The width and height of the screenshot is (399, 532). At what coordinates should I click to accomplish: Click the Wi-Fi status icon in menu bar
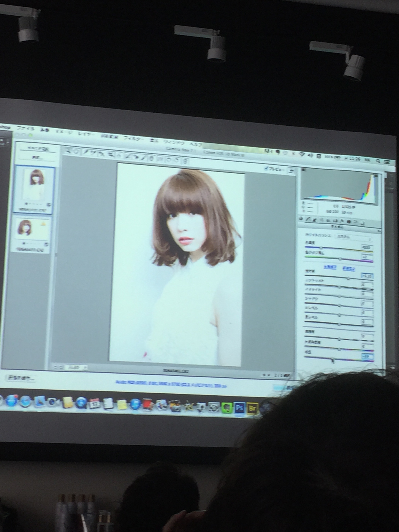pyautogui.click(x=302, y=154)
